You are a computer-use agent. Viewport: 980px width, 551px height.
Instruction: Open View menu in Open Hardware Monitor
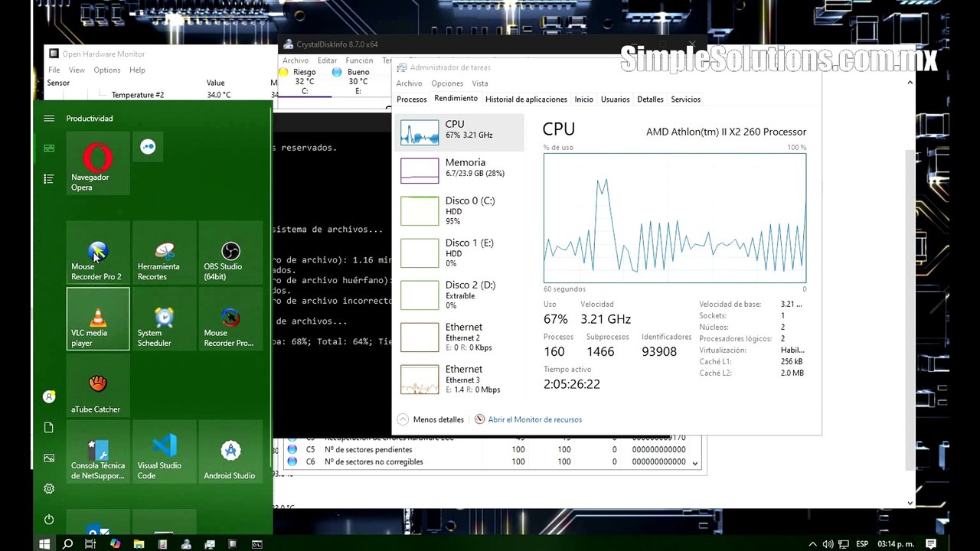click(77, 70)
